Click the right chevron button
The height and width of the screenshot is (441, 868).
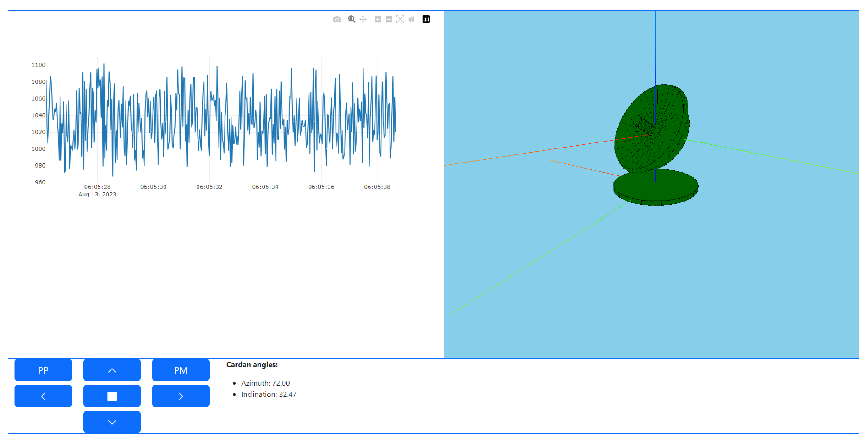tap(181, 396)
